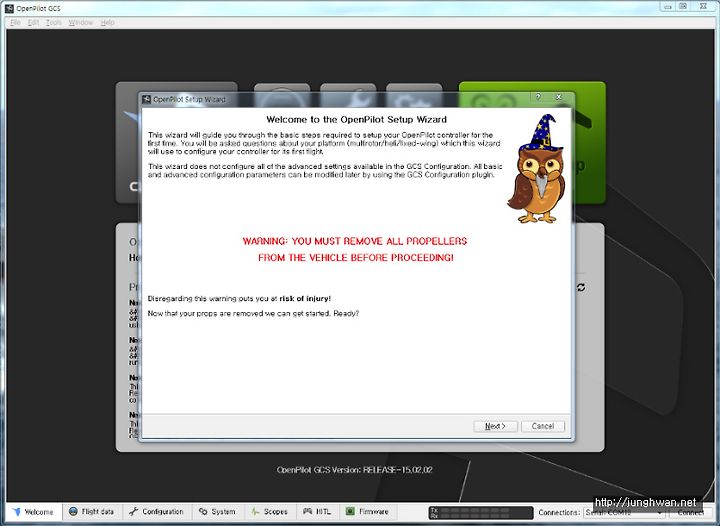
Task: Switch to the System tab
Action: point(218,512)
